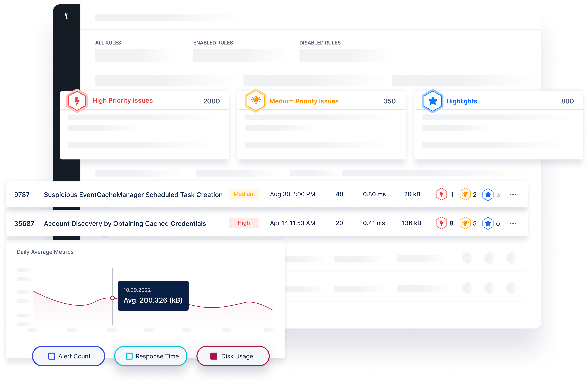Enable the Response Time checkbox
This screenshot has width=588, height=384.
(129, 356)
